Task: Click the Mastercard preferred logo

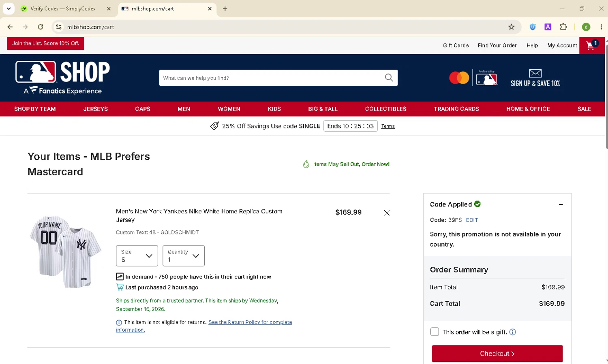Action: [473, 77]
